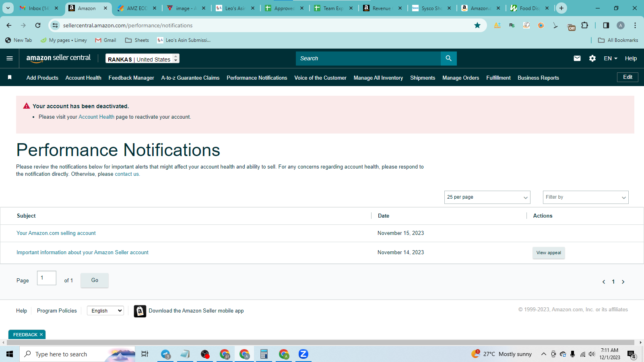The height and width of the screenshot is (362, 644).
Task: Open the AMZScout extension icon
Action: 497,25
